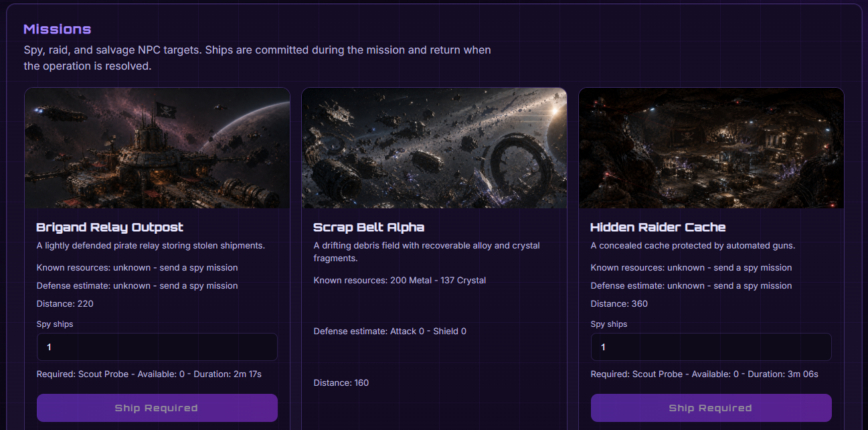The height and width of the screenshot is (430, 868).
Task: Click the Distance: 360 text
Action: pos(619,303)
